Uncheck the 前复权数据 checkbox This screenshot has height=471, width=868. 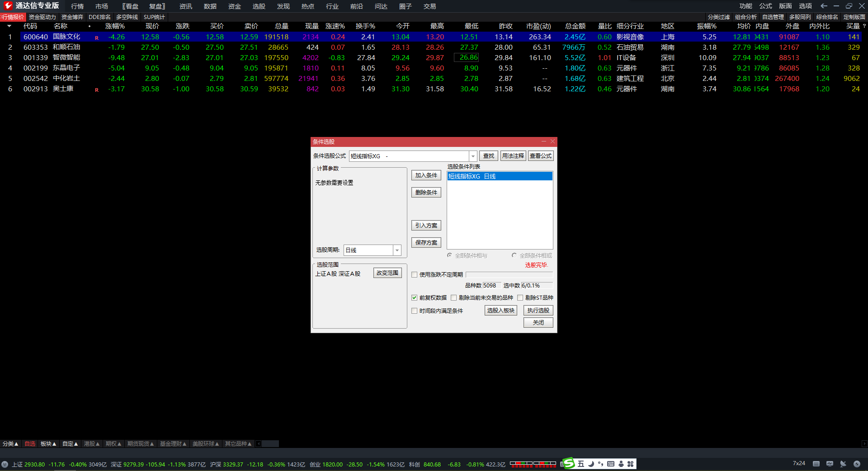(x=414, y=297)
